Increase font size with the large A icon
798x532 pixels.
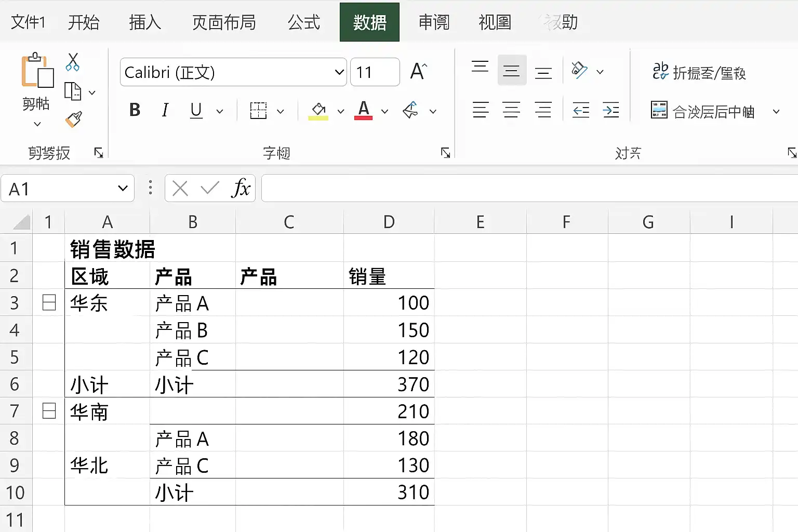coord(419,71)
